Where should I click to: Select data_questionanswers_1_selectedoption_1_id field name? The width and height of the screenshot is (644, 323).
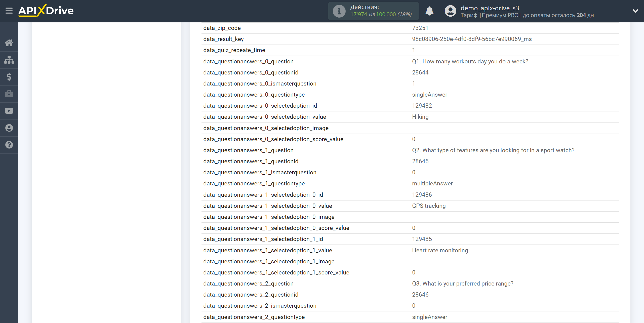tap(263, 239)
